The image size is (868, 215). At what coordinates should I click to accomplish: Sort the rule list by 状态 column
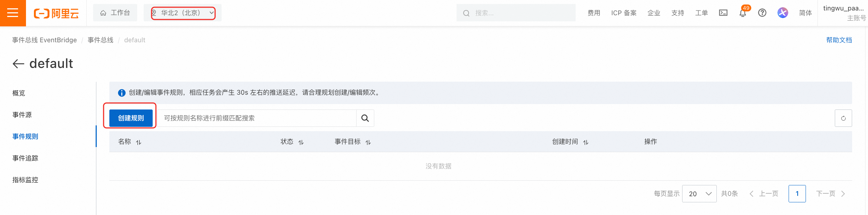pyautogui.click(x=301, y=142)
